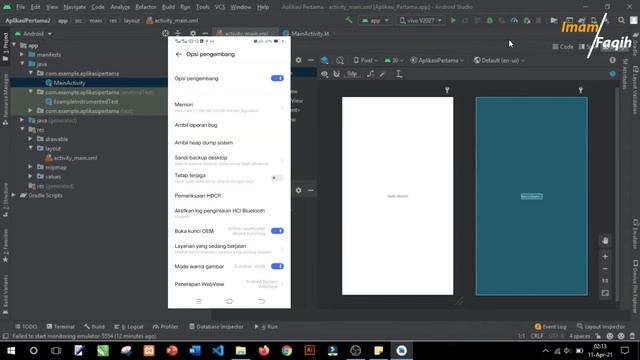The width and height of the screenshot is (640, 360).
Task: Open the vivo V2027 device dropdown
Action: click(420, 20)
